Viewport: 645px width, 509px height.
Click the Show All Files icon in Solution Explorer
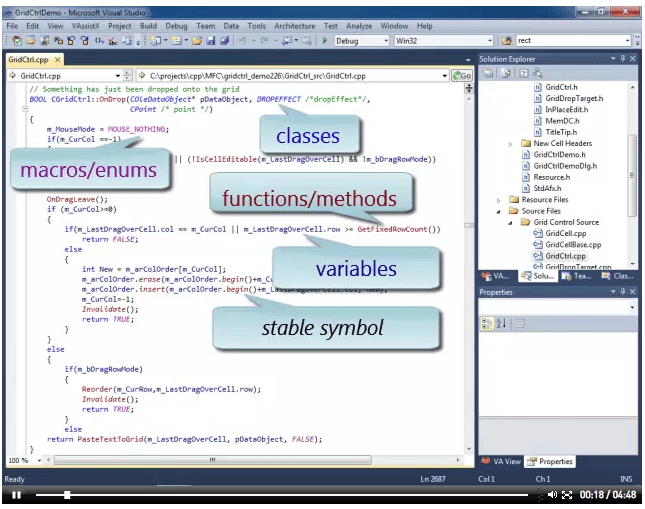506,73
